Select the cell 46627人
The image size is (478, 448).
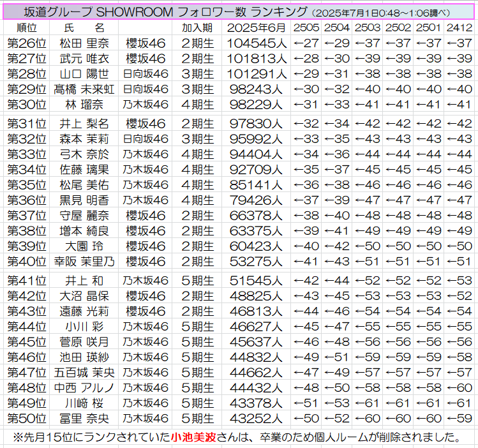[x=256, y=326]
